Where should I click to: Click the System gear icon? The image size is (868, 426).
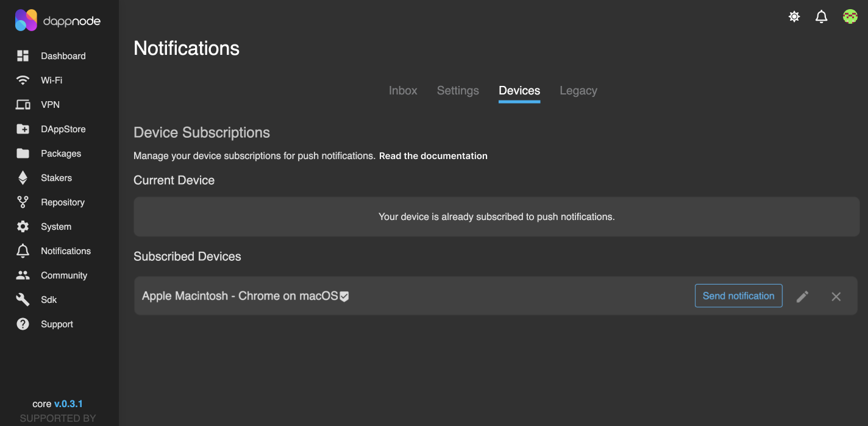click(23, 227)
